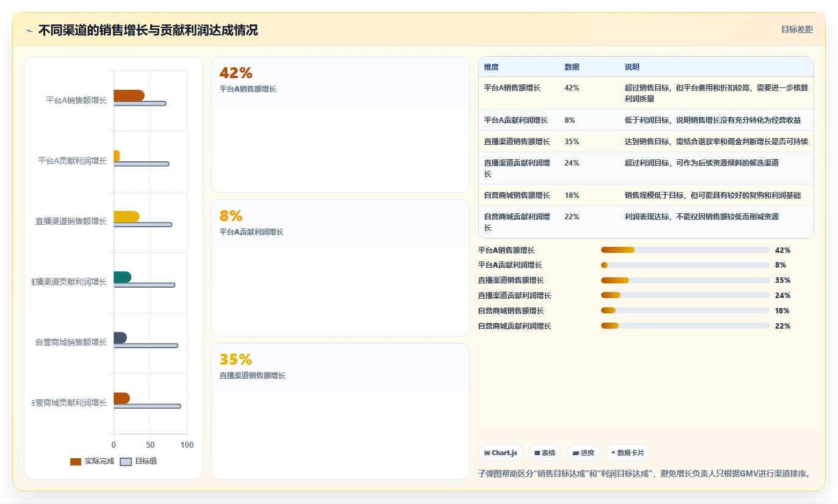Click the 18% value in the table
The image size is (838, 504).
(x=572, y=195)
